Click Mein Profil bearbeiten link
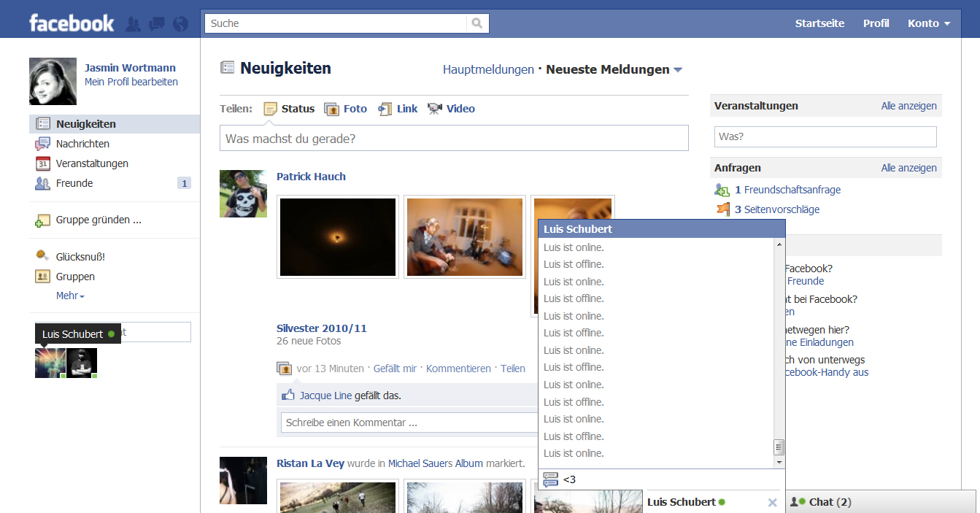This screenshot has width=980, height=513. tap(131, 82)
